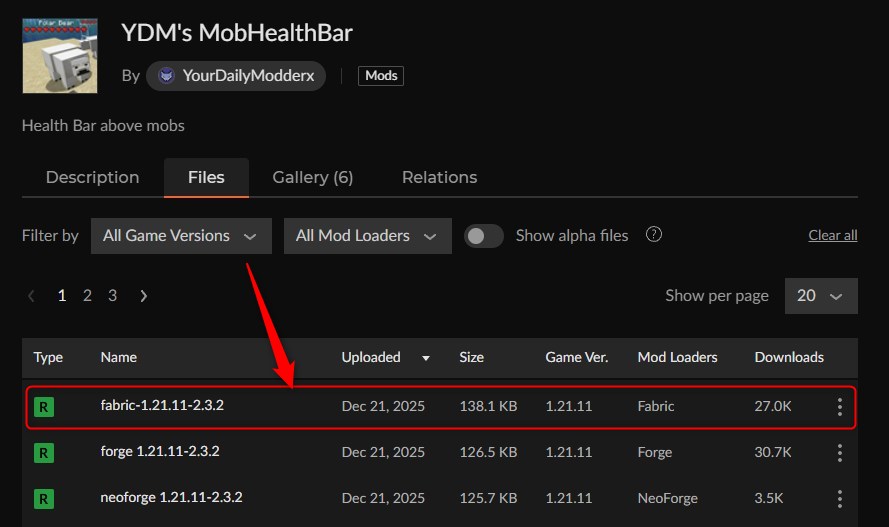Screen dimensions: 889x527
Task: Click the Mods category tag
Action: [381, 76]
